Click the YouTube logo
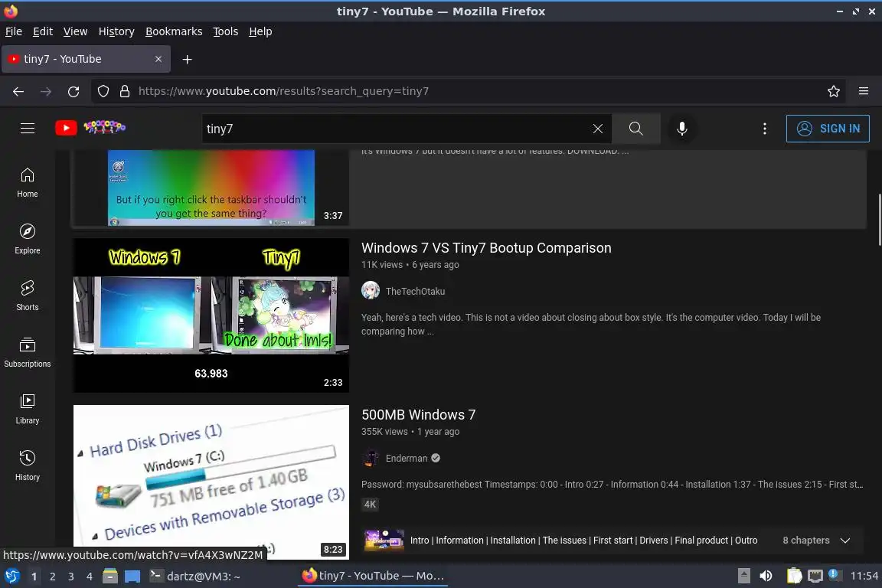 click(90, 128)
